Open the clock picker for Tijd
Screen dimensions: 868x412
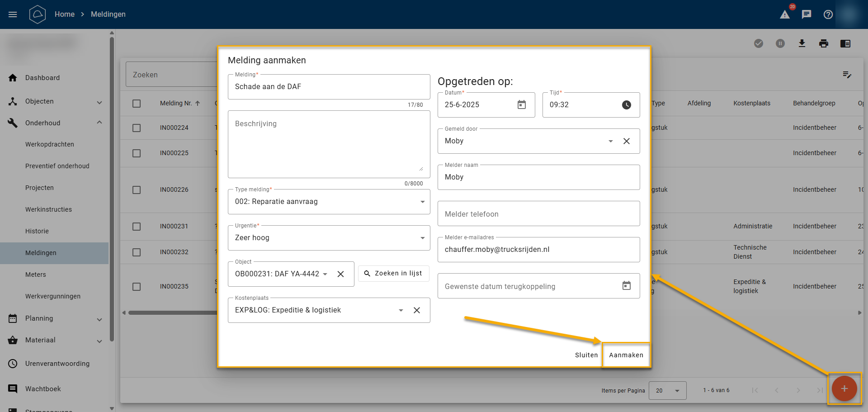[x=626, y=105]
